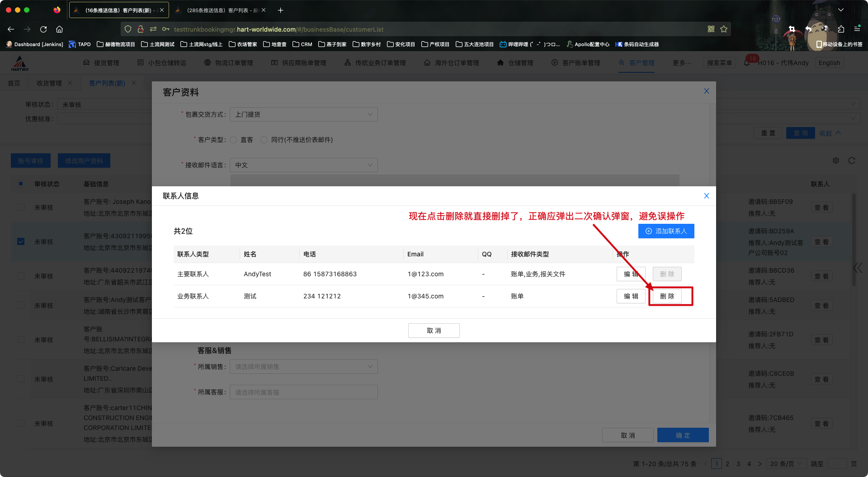Close the 联系人信息 dialog with X icon
The width and height of the screenshot is (868, 477).
click(x=706, y=196)
